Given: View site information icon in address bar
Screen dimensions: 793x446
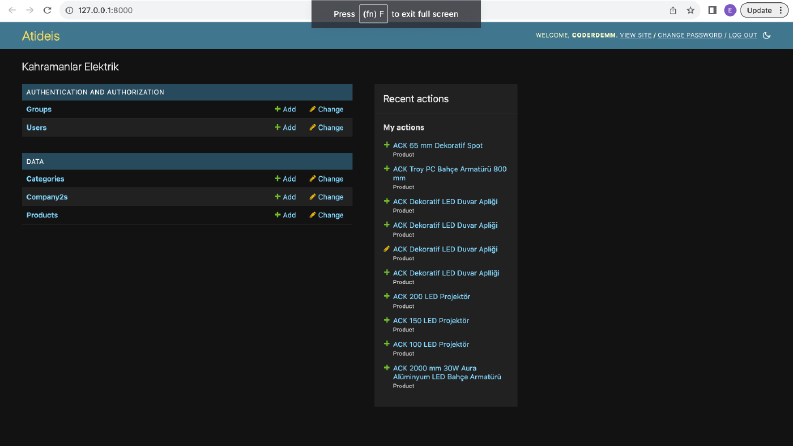Looking at the screenshot, I should 69,10.
